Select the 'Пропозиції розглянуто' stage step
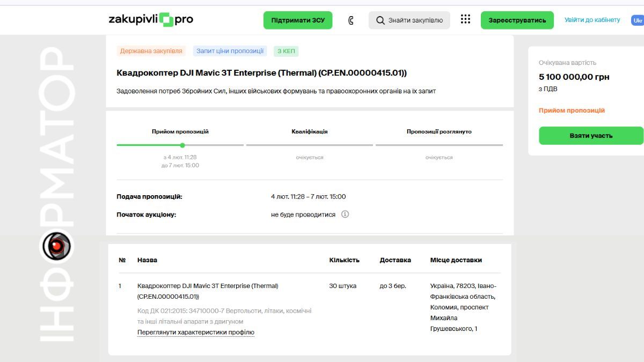 [x=438, y=131]
